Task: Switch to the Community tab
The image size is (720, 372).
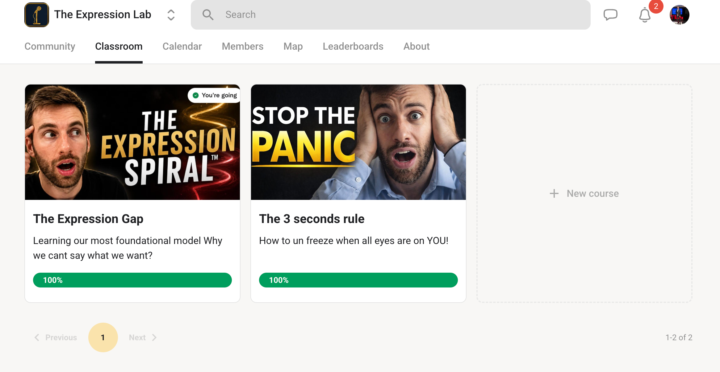Action: (x=50, y=46)
